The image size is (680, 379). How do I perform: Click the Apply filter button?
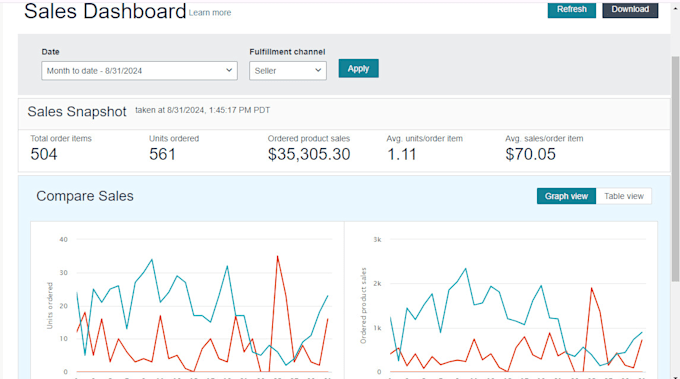coord(358,69)
